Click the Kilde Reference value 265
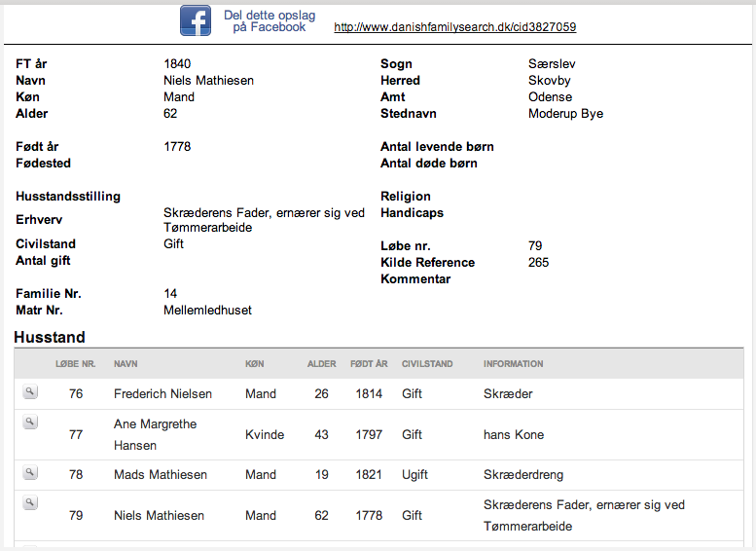 point(538,262)
